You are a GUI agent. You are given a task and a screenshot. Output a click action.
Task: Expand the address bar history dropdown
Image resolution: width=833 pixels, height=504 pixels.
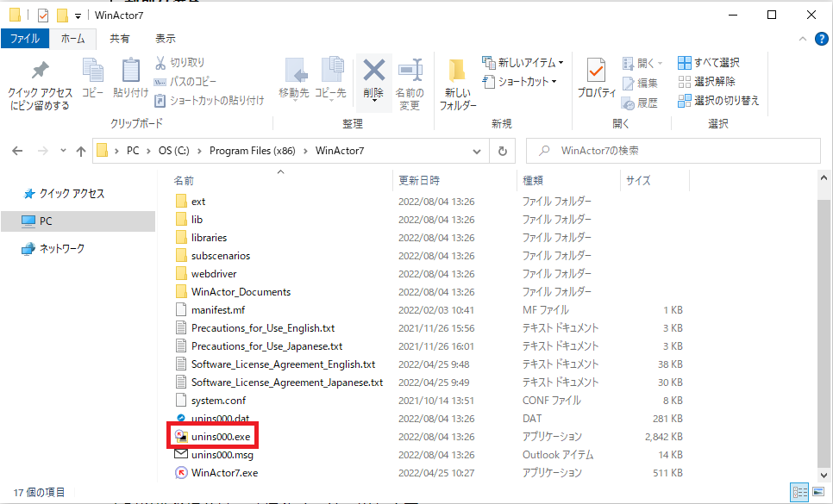click(x=477, y=152)
